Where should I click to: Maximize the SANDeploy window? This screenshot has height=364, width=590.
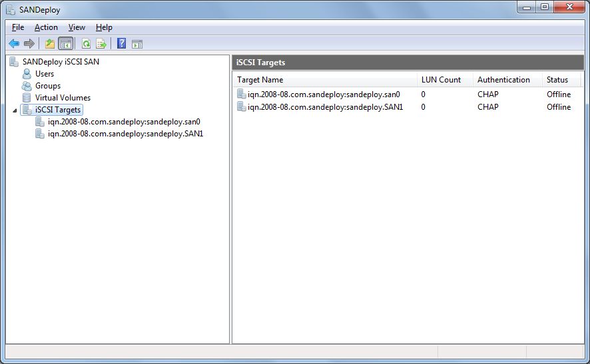tap(544, 7)
